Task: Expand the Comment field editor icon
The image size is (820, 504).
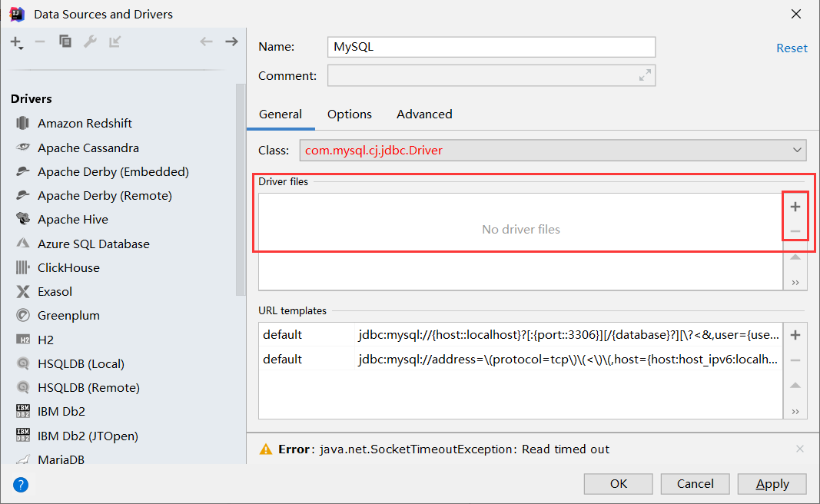Action: [645, 75]
